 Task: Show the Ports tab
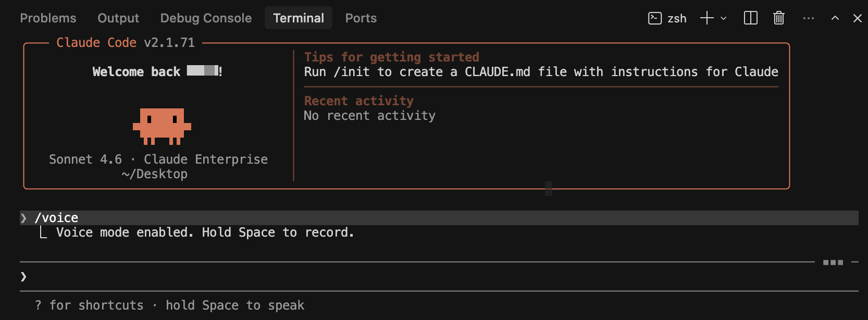pyautogui.click(x=361, y=18)
